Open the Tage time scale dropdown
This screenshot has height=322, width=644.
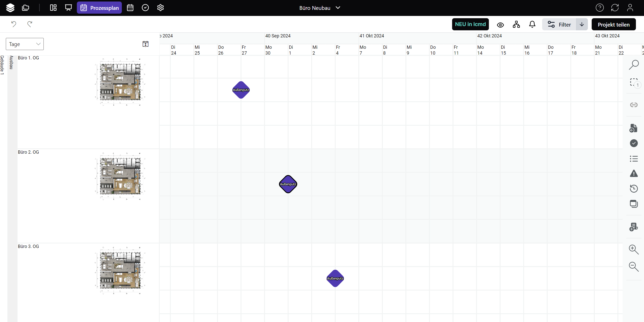[x=25, y=44]
